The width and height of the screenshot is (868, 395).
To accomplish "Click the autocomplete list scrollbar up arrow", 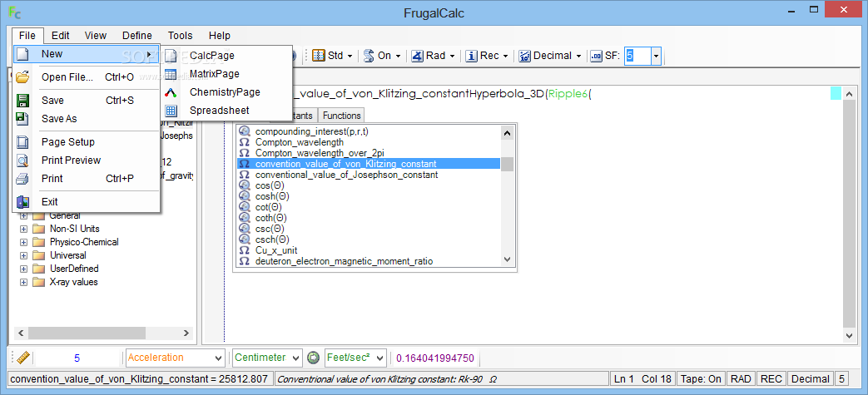I will [507, 133].
